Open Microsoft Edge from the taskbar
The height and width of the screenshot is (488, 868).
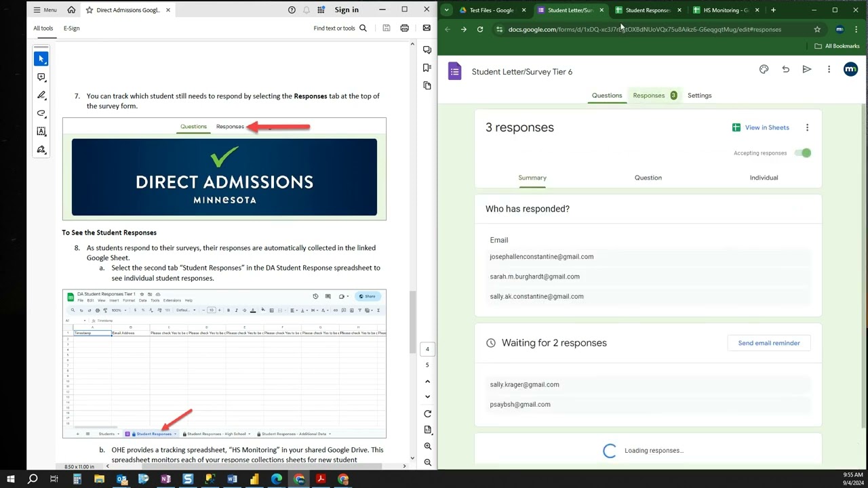[277, 479]
